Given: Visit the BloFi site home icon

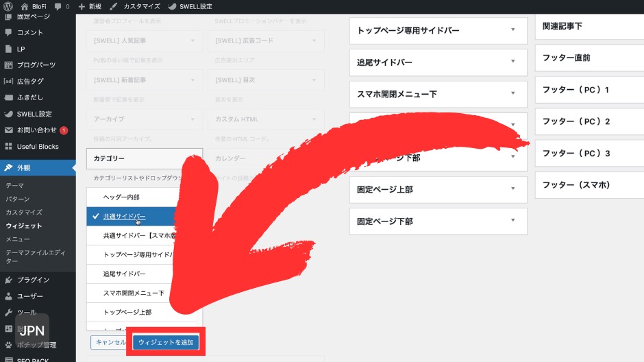Looking at the screenshot, I should point(25,7).
